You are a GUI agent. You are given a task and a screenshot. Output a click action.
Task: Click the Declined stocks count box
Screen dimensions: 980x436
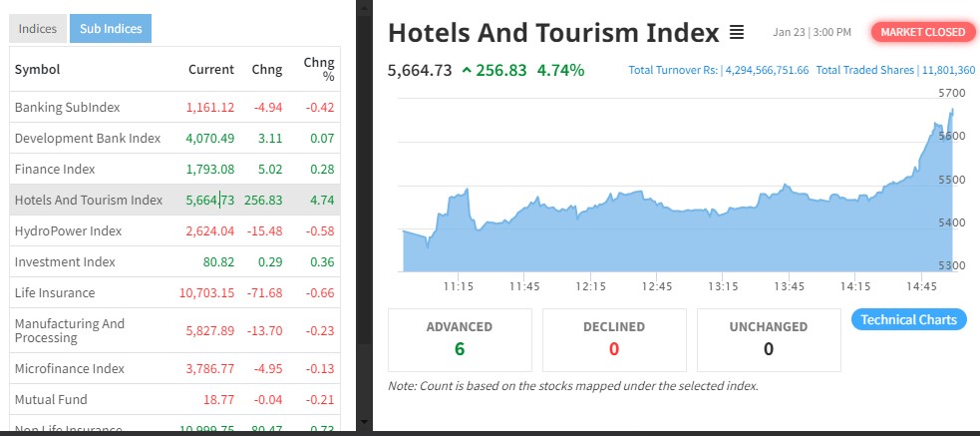[614, 339]
